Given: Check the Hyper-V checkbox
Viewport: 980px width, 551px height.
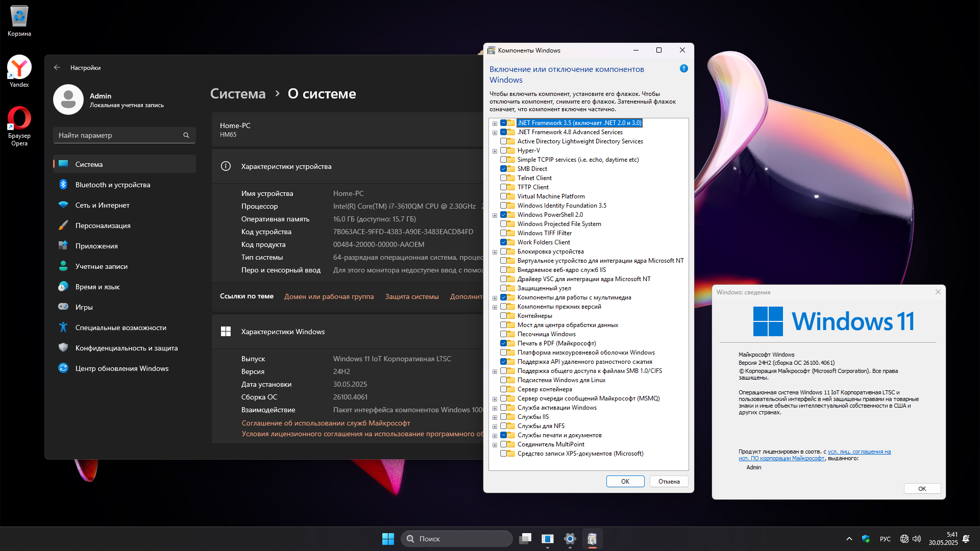Looking at the screenshot, I should (x=503, y=151).
